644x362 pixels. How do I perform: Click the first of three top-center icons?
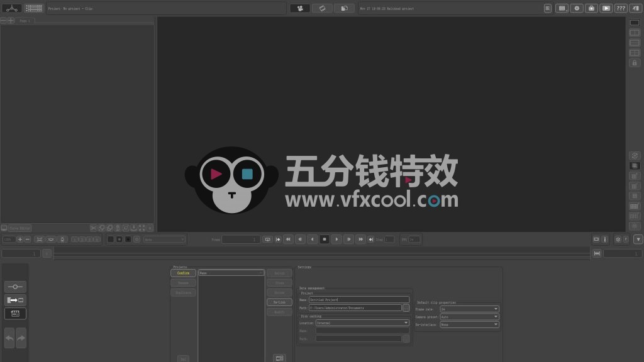[x=300, y=8]
